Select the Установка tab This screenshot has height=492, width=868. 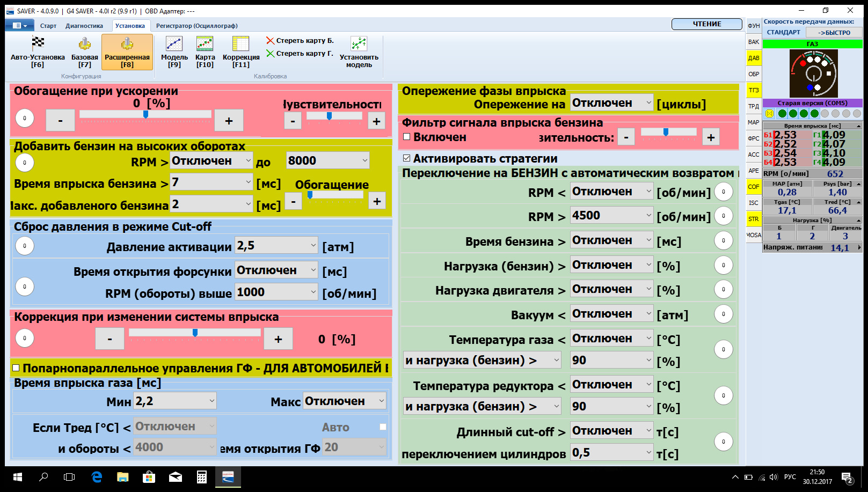tap(130, 26)
